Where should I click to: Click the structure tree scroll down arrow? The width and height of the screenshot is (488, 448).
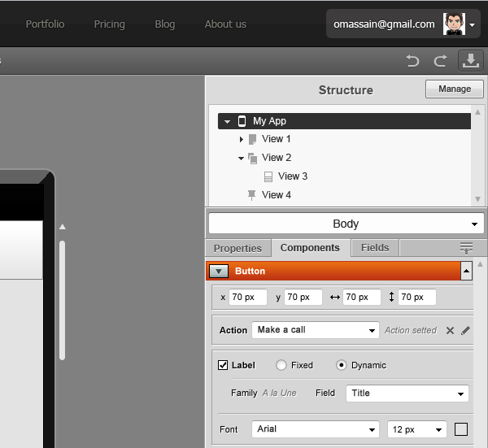477,199
